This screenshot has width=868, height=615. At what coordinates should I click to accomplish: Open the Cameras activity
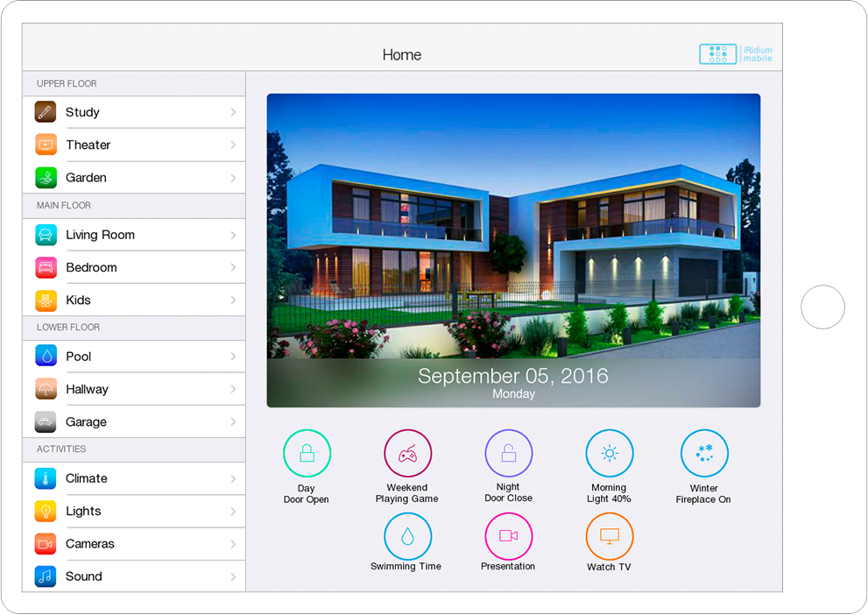(89, 544)
